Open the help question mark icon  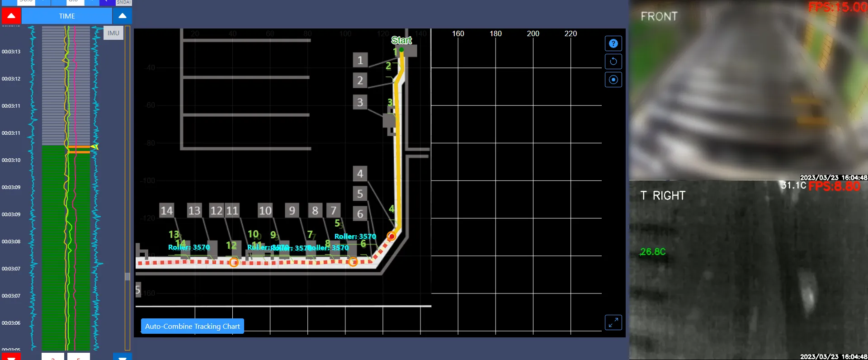[x=613, y=43]
